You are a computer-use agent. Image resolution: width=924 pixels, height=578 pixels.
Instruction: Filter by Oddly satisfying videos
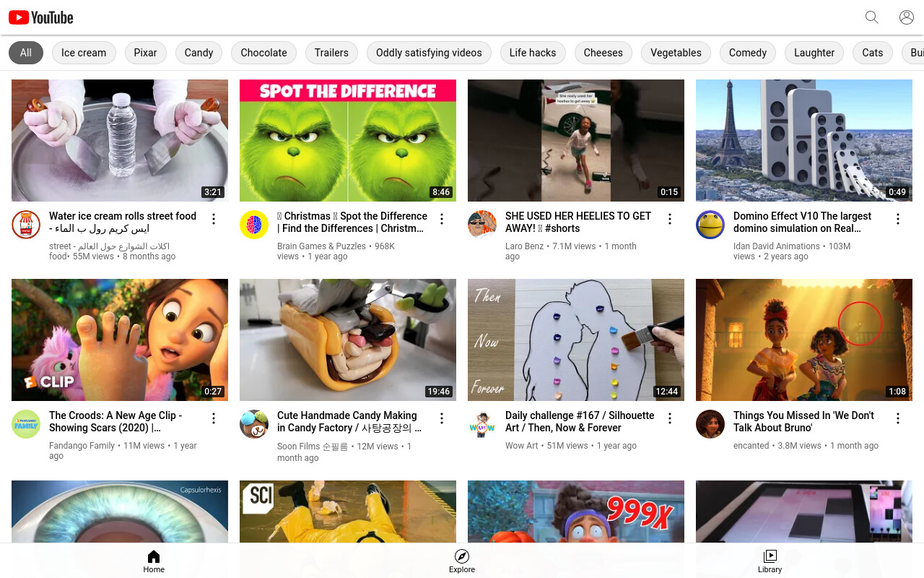(429, 53)
